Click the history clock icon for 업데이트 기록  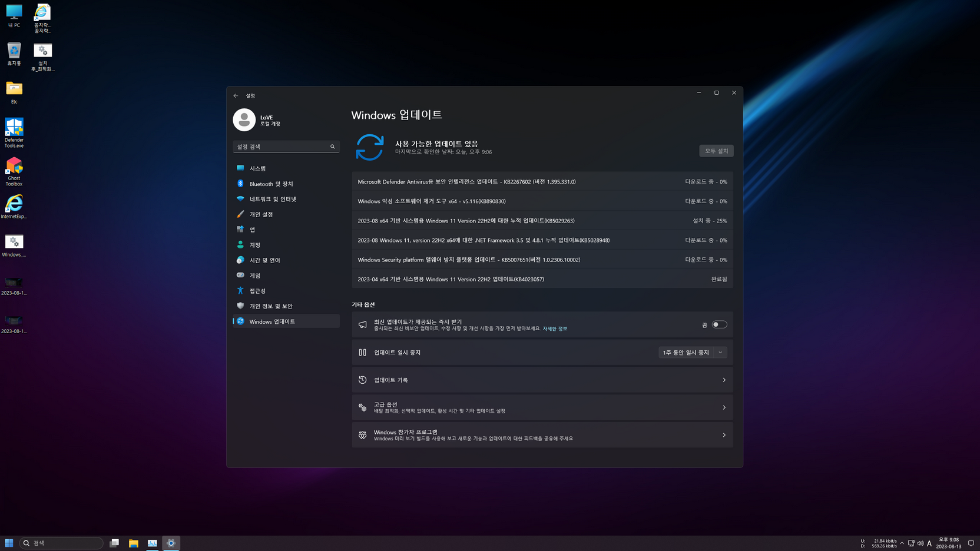(x=363, y=380)
